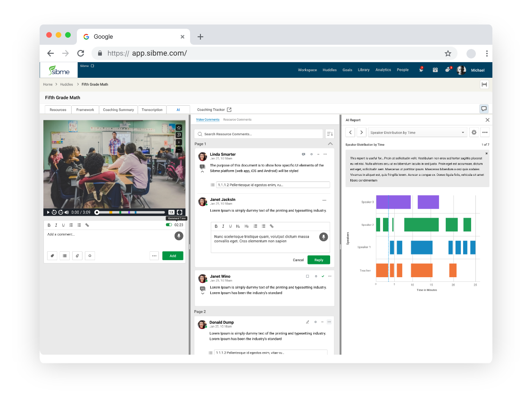Cancel the reply
This screenshot has width=532, height=403.
298,260
